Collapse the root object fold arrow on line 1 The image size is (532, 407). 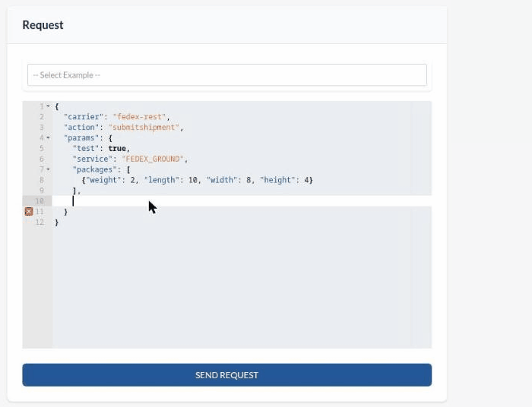click(x=48, y=106)
